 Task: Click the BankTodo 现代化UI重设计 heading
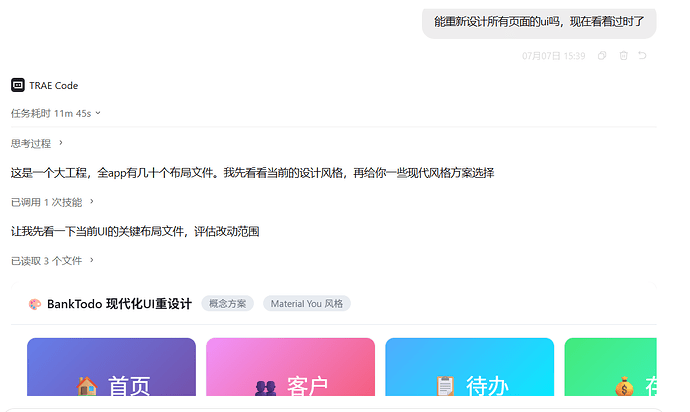(119, 304)
